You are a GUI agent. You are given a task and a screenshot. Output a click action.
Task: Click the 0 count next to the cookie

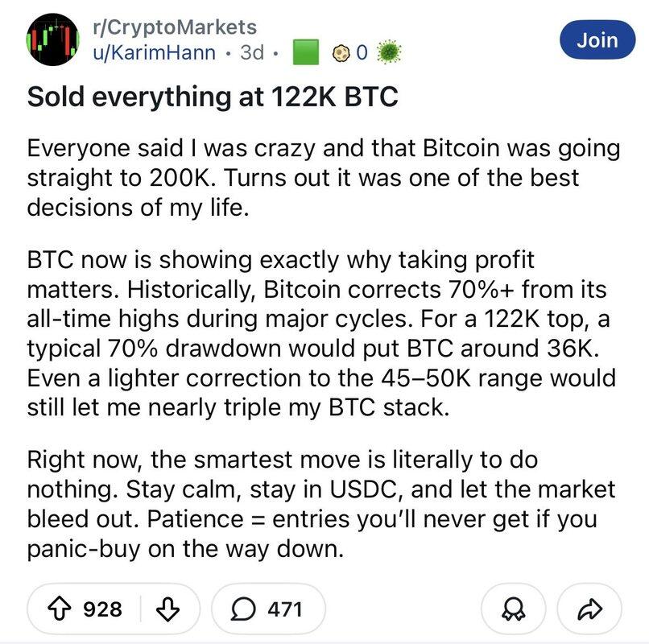tap(361, 52)
